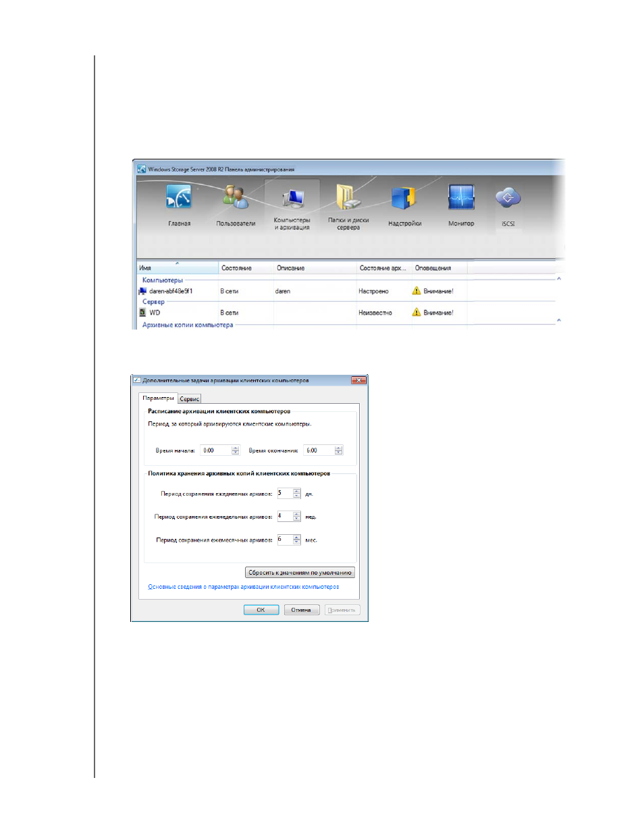644x834 pixels.
Task: Click the warning icon in daren-abf48e9f1 row
Action: point(417,291)
